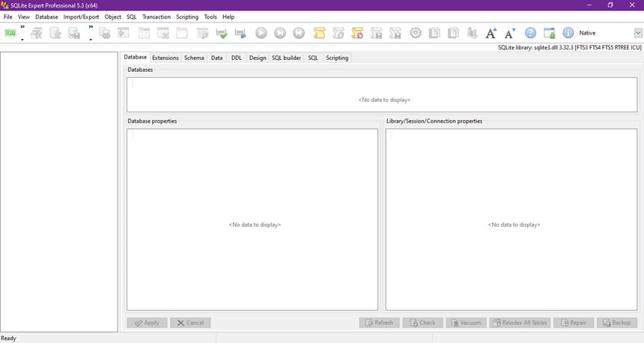
Task: Open the small dropdown arrow below the second overflow chevron
Action: pos(91,40)
